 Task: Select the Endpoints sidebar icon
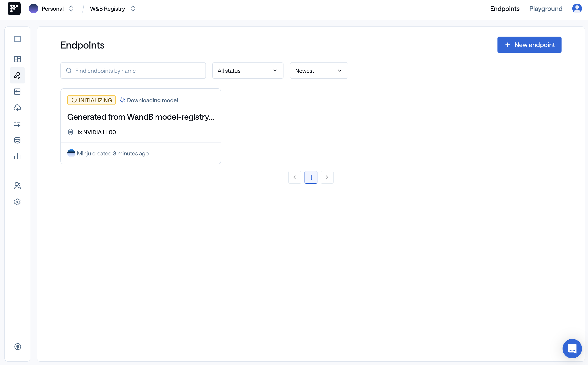tap(17, 75)
